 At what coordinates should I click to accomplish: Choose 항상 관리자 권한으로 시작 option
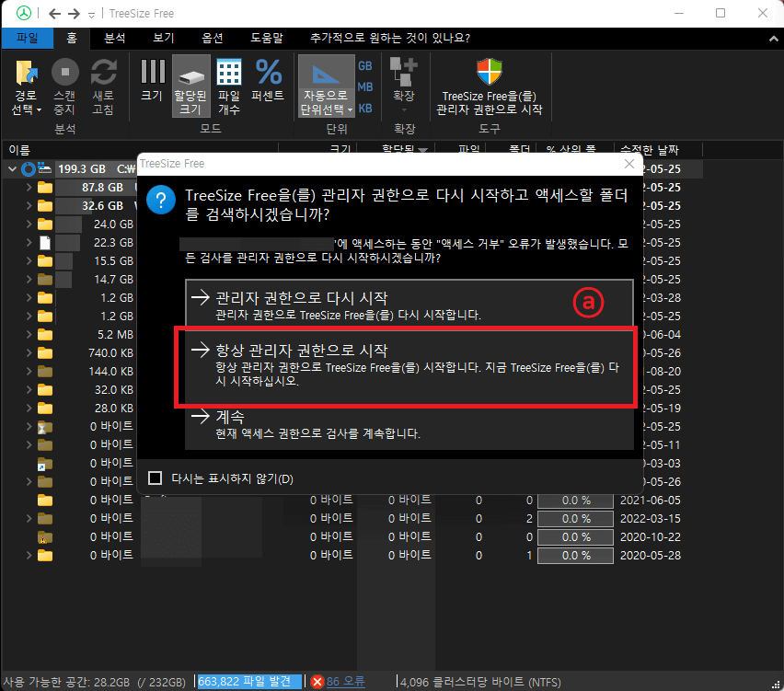point(409,367)
